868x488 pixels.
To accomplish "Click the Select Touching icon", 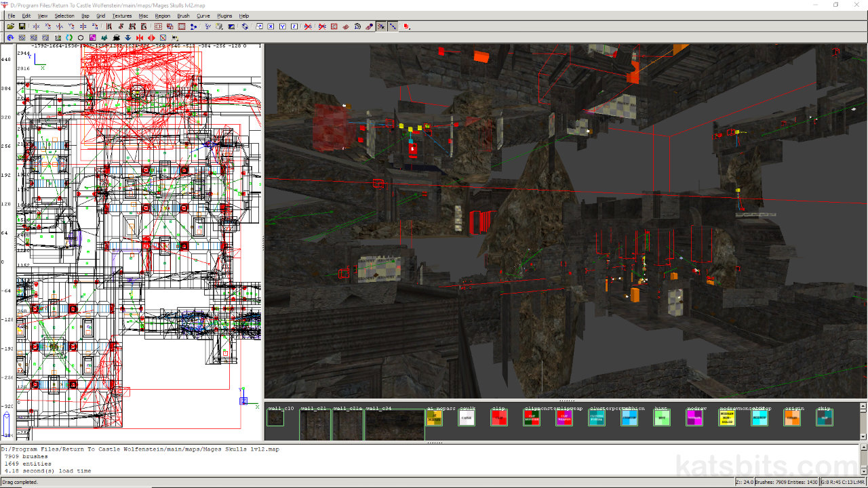I will coord(120,26).
